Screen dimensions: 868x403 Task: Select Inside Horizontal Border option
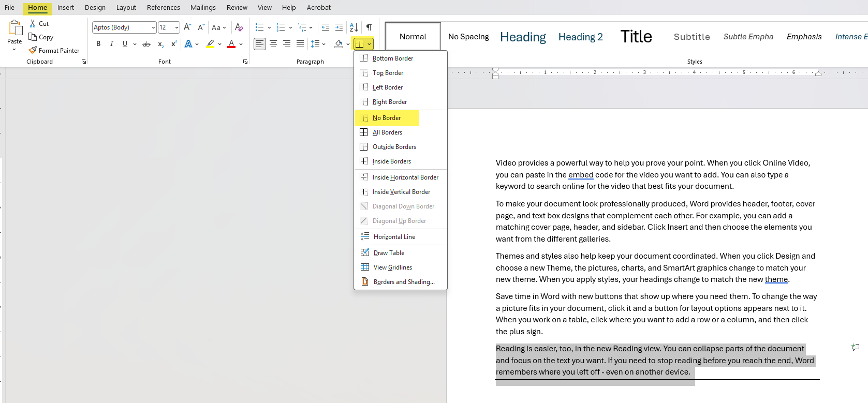401,177
